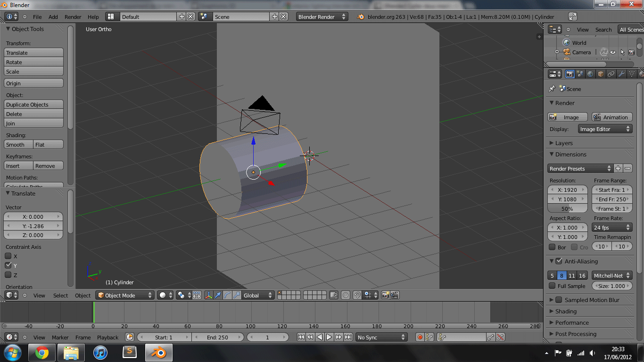Disable the Anti-Aliasing checkbox

click(x=559, y=261)
